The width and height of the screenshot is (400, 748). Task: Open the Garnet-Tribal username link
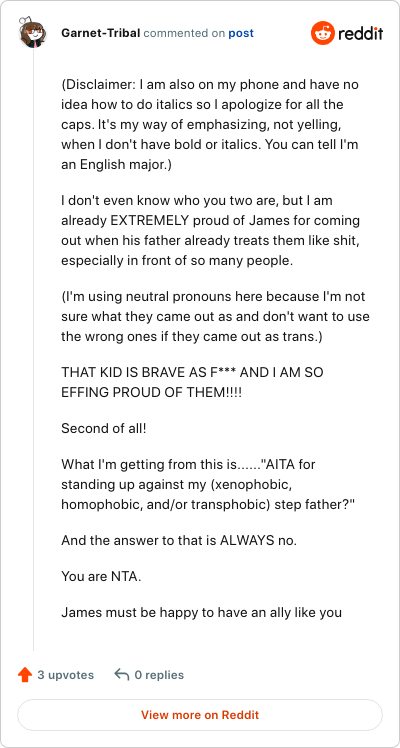click(x=101, y=33)
